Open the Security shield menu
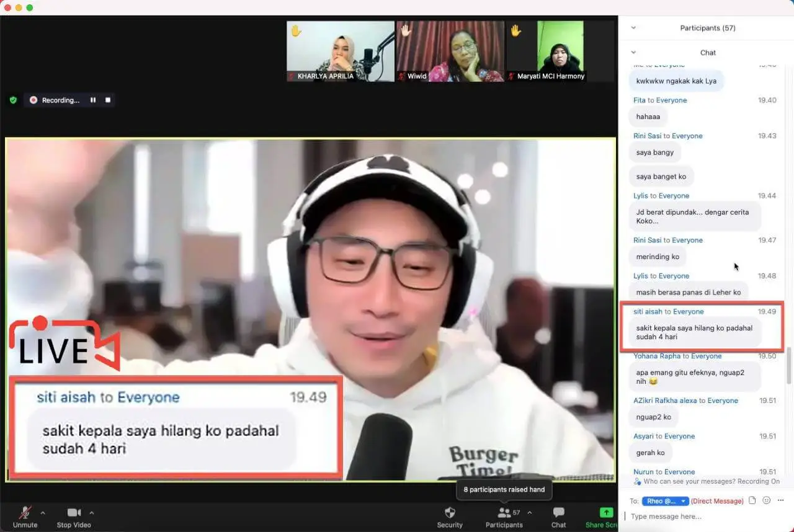The width and height of the screenshot is (794, 532). point(450,517)
